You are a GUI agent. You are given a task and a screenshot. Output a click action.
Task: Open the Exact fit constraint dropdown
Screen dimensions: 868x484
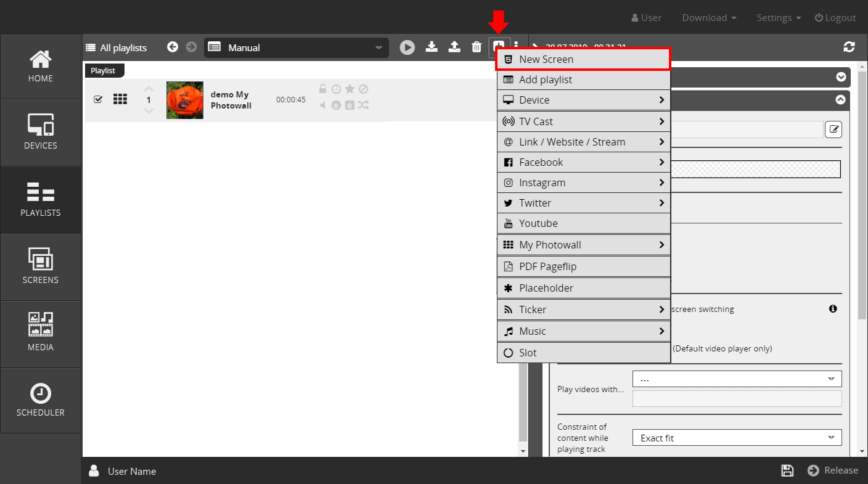[737, 438]
